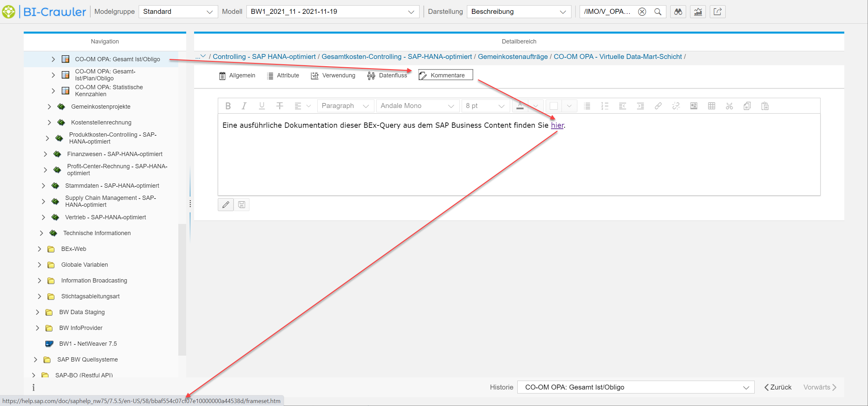Open the Andale Mono font dropdown

[417, 106]
